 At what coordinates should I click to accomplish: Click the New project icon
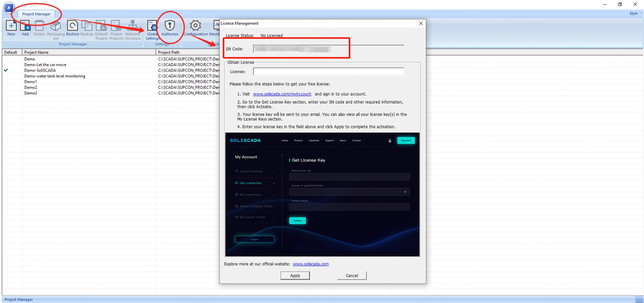click(11, 29)
